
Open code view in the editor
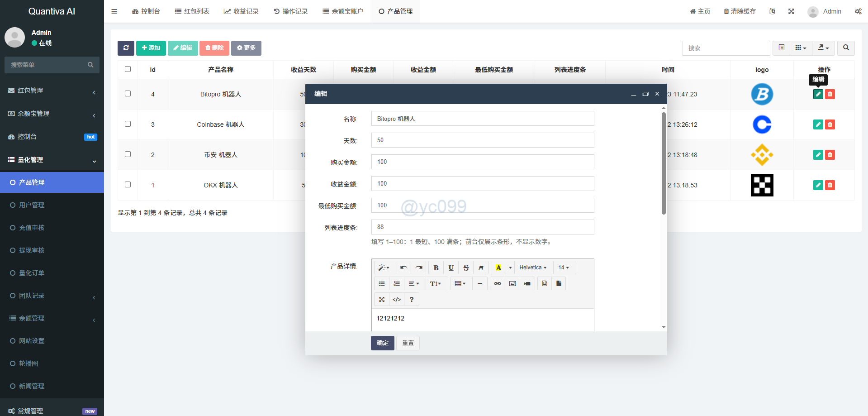397,299
